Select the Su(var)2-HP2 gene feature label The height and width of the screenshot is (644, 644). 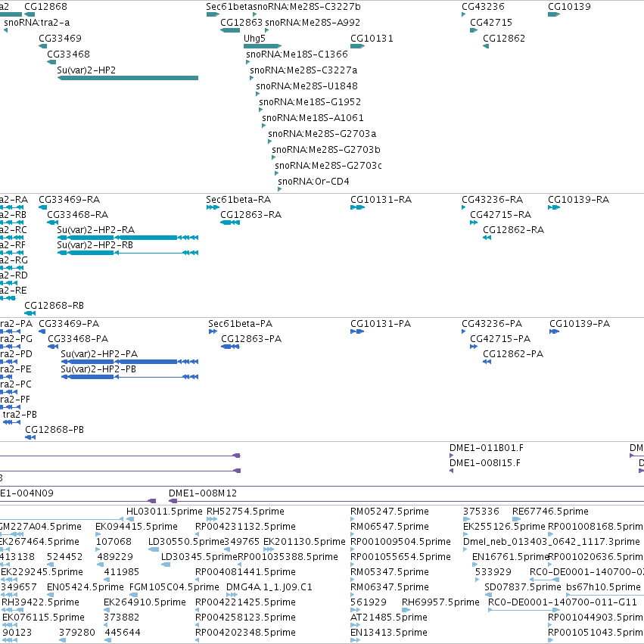tap(86, 70)
